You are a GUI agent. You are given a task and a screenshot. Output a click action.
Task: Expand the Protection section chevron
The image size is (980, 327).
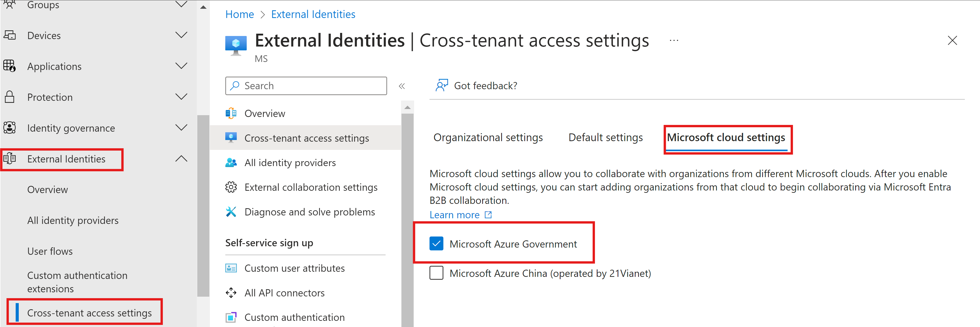tap(181, 97)
